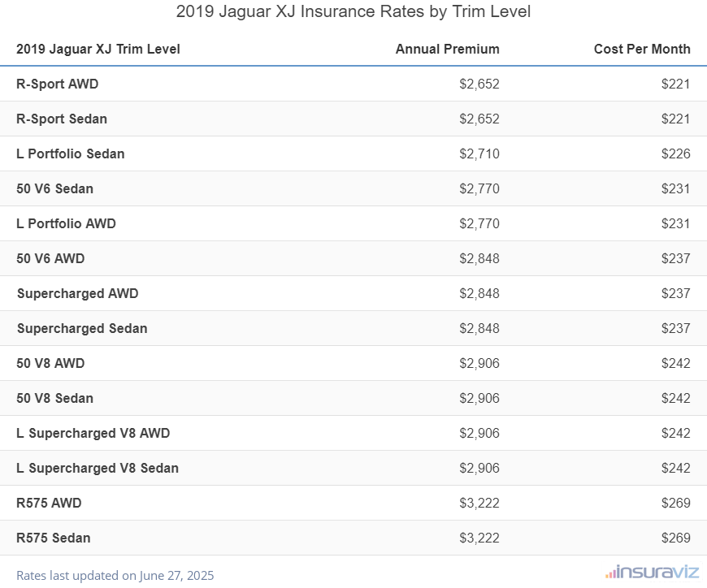Click the $3,222 premium for R575 Sedan
The image size is (707, 588).
(x=479, y=538)
